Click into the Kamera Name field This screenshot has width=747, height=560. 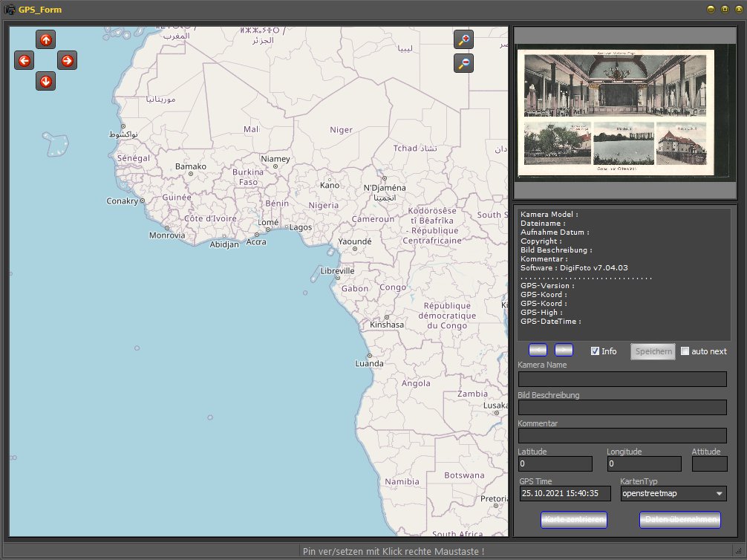(622, 379)
